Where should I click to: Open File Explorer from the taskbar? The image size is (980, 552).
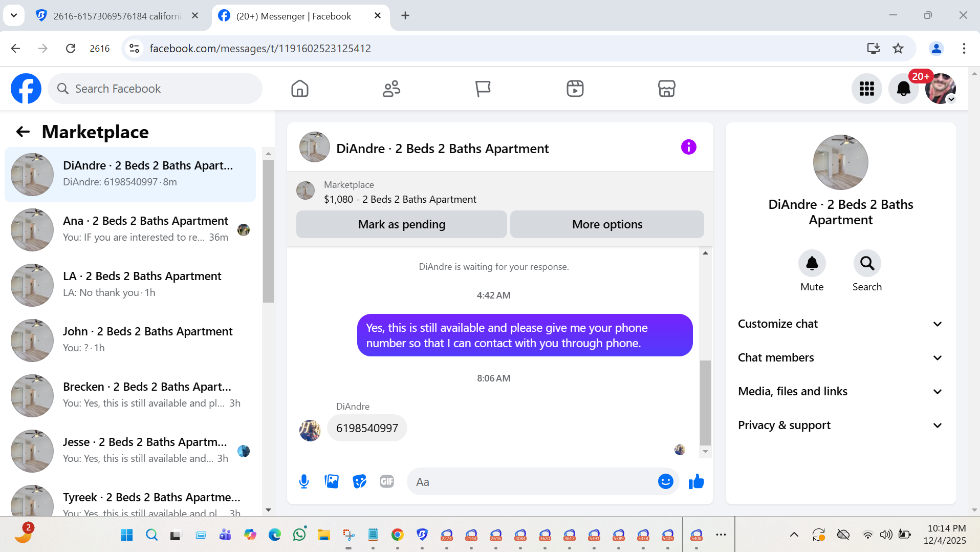[x=323, y=535]
